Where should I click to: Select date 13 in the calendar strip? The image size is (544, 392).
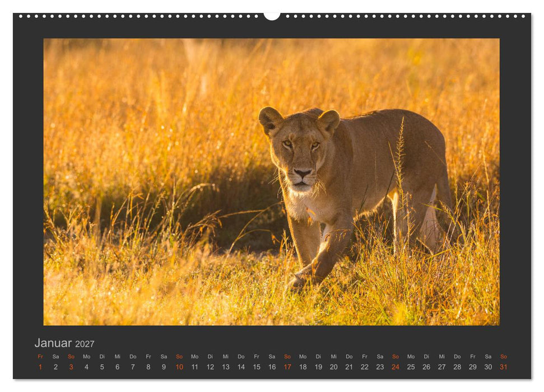pos(226,367)
